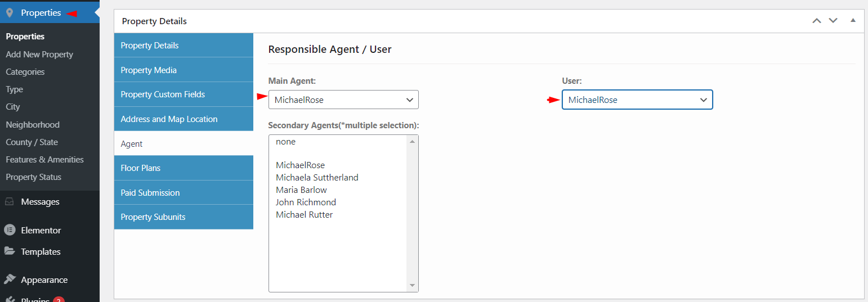Open the Main Agent dropdown
This screenshot has width=868, height=302.
pyautogui.click(x=343, y=100)
